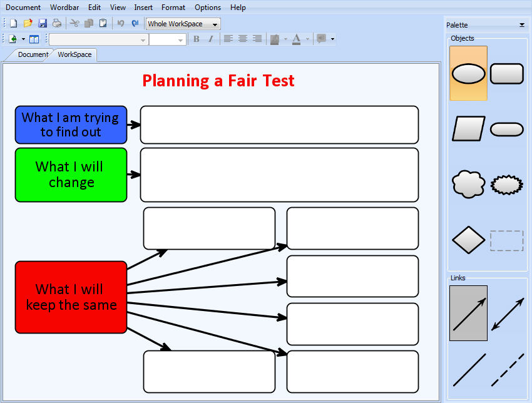Viewport: 532px width, 403px height.
Task: Collapse the Palette panel via its chevron
Action: 521,24
